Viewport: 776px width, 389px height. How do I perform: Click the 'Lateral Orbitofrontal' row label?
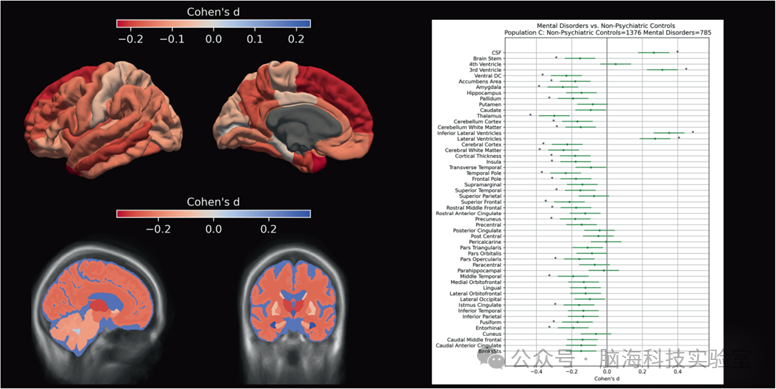[476, 294]
